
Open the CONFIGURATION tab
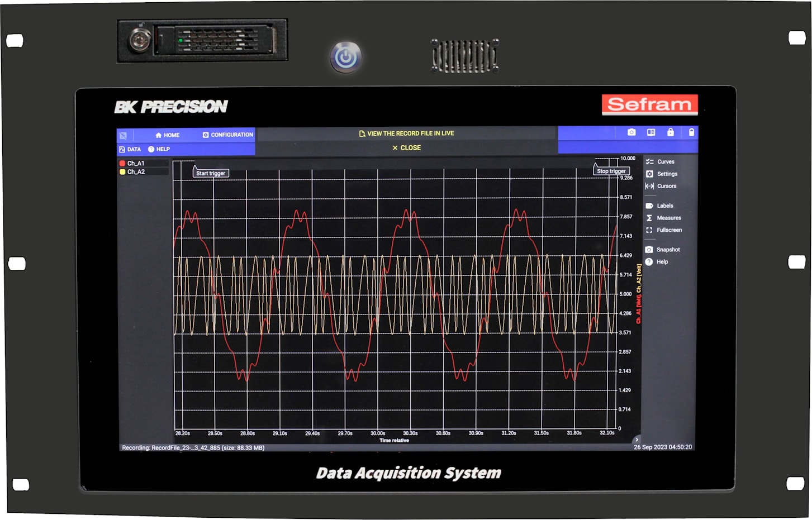tap(227, 135)
